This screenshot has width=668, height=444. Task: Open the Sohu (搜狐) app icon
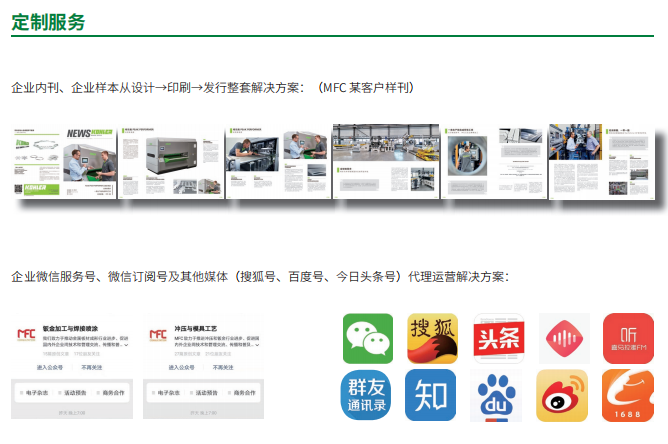click(432, 338)
